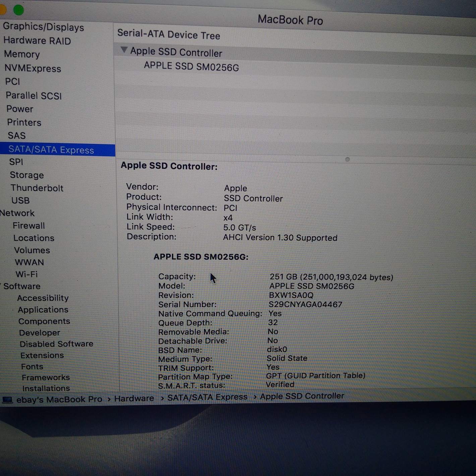Select SPI in sidebar
Image resolution: width=476 pixels, height=476 pixels.
[16, 162]
